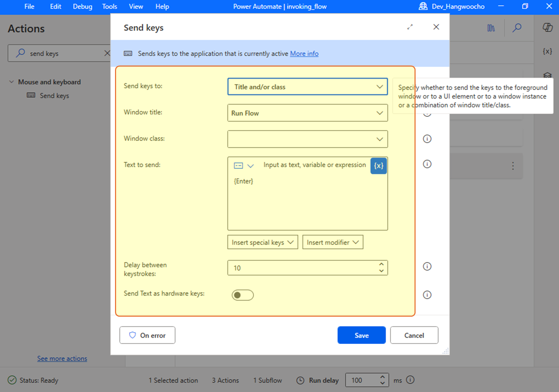Screen dimensions: 559x392
Task: Open the text input mode selector
Action: 243,166
